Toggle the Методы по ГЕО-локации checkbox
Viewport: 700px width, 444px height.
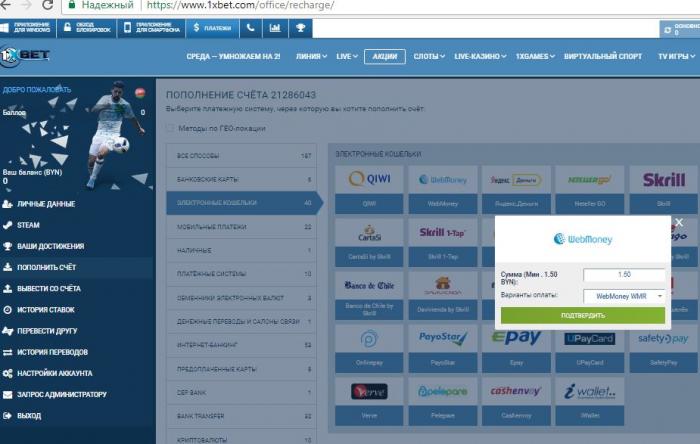point(170,129)
